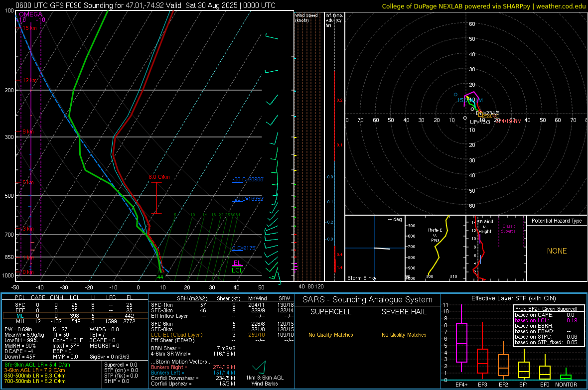
Task: Click 'Effective Layer STP (with CIN)' title
Action: tap(513, 298)
